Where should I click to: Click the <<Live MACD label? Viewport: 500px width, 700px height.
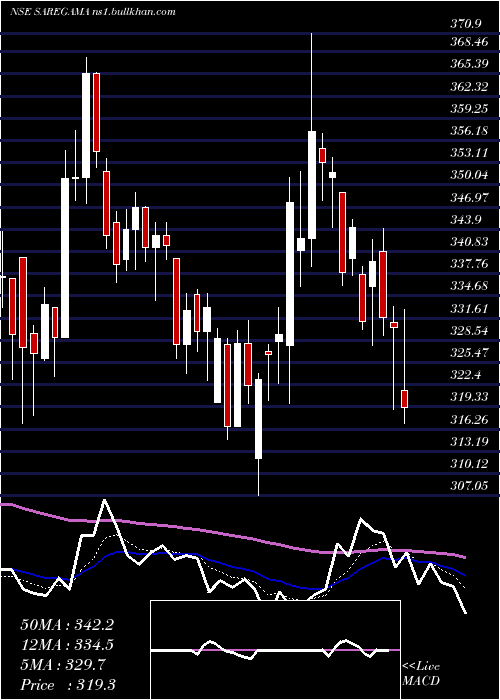(x=421, y=673)
